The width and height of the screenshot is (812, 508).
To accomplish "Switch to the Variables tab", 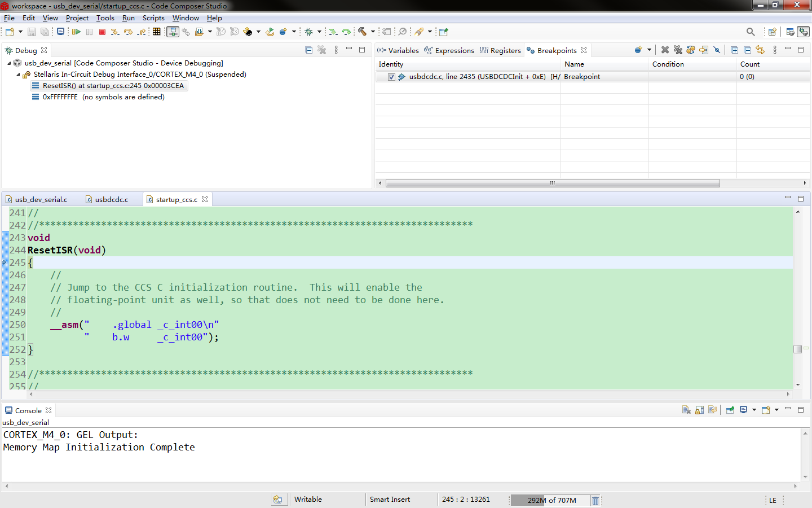I will pyautogui.click(x=398, y=51).
